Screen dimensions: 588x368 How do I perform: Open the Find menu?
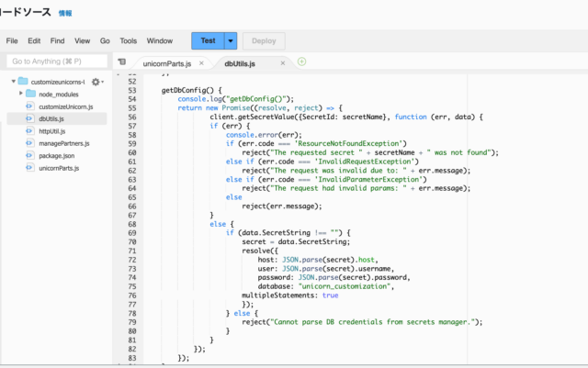[x=58, y=41]
